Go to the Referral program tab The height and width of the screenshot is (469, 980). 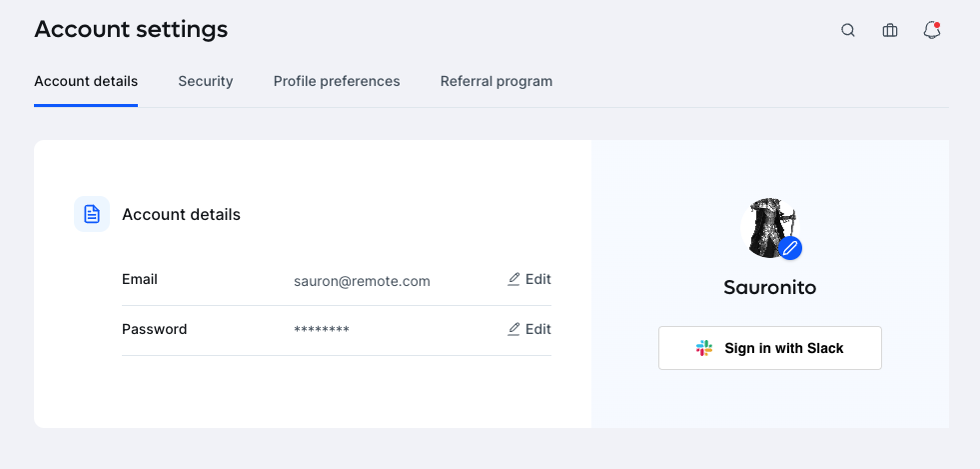coord(496,81)
